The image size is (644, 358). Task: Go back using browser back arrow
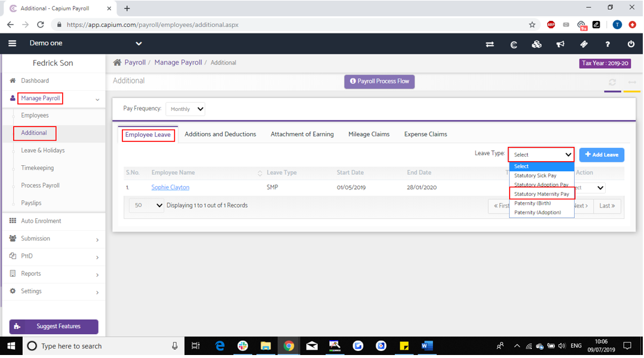pos(10,24)
